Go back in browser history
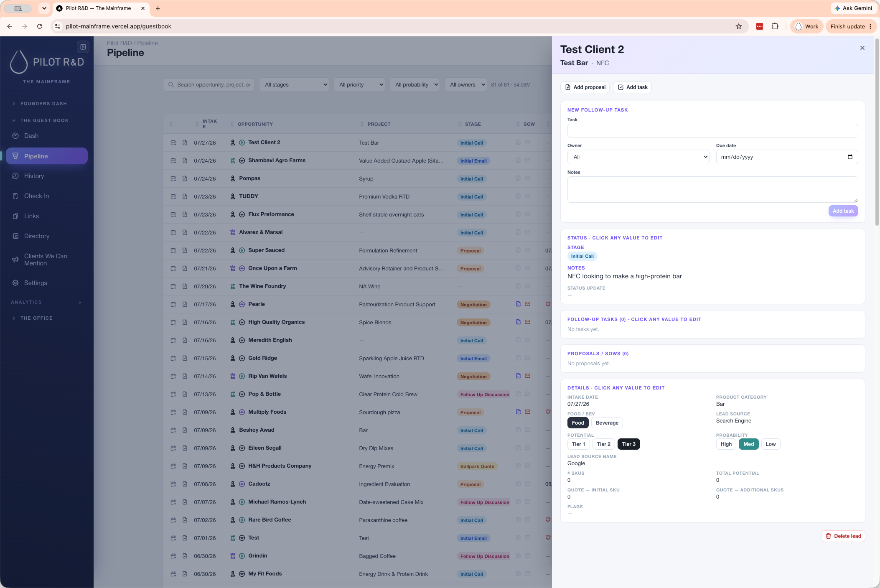Screen dimensions: 880x588 coord(10,26)
